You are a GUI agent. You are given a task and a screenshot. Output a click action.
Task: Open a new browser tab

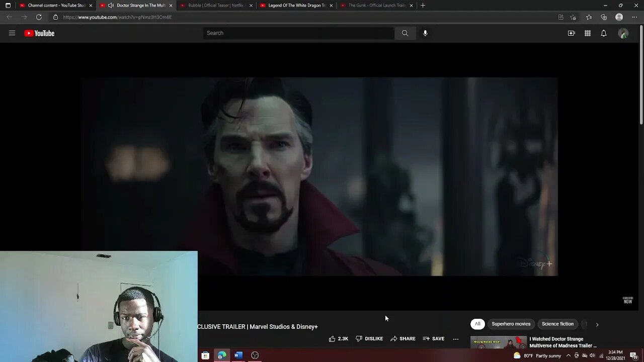pos(423,6)
